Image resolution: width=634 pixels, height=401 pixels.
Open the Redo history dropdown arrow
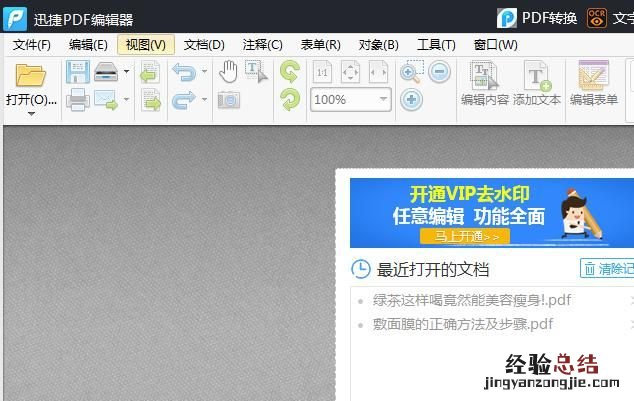click(205, 99)
